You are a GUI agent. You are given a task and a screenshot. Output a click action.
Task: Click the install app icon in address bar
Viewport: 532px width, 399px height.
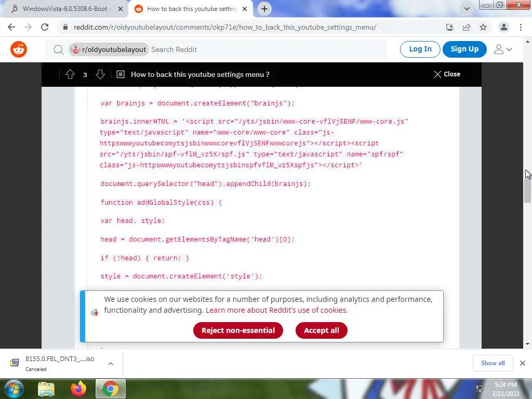[x=449, y=27]
